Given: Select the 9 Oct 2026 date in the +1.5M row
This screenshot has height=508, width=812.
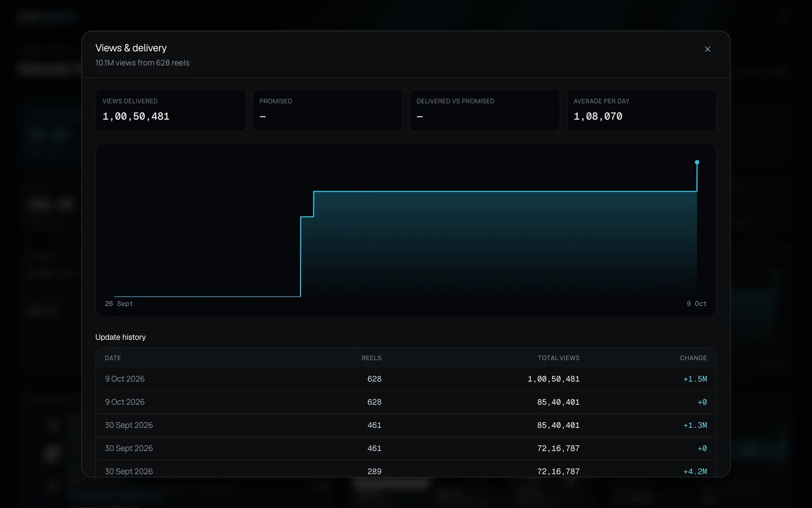Looking at the screenshot, I should (x=125, y=379).
